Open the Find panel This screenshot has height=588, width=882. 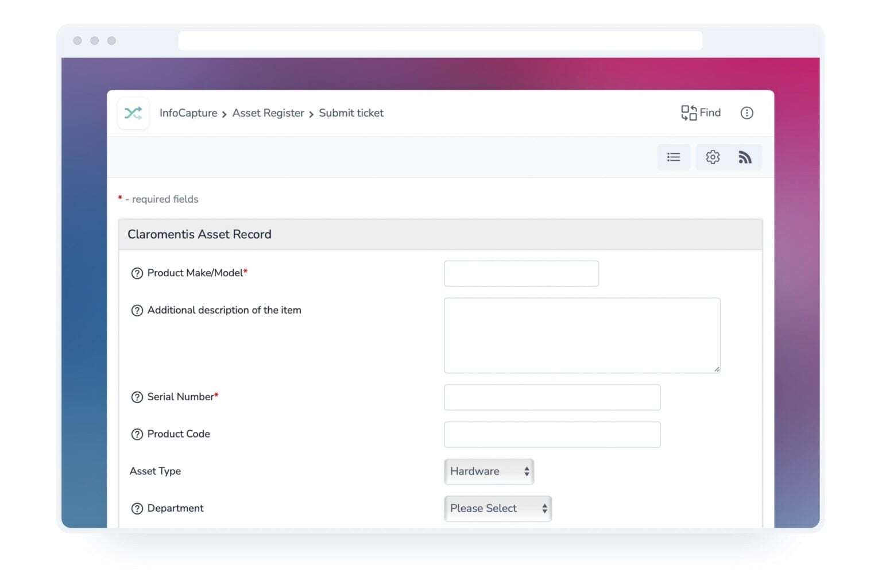tap(700, 113)
